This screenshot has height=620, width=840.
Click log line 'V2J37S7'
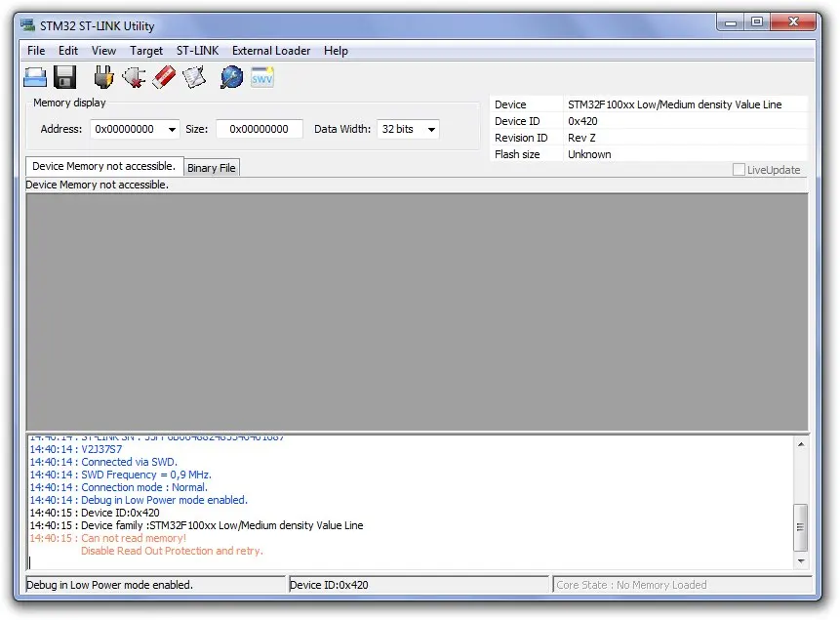pos(75,449)
